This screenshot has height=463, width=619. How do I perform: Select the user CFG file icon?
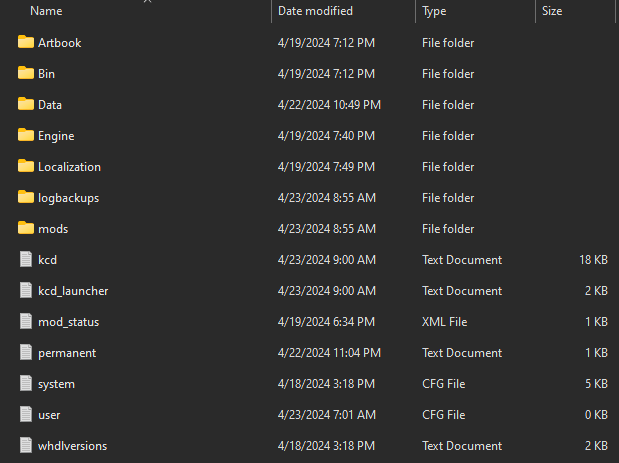(x=26, y=414)
